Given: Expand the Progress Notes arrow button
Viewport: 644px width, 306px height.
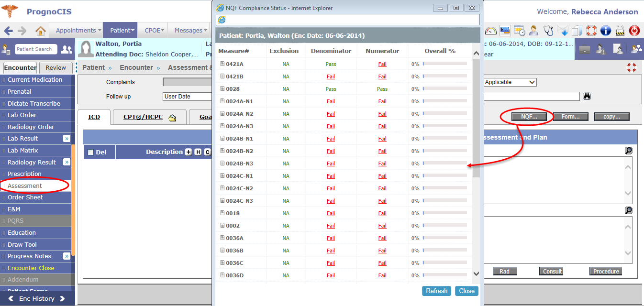Looking at the screenshot, I should pyautogui.click(x=67, y=256).
